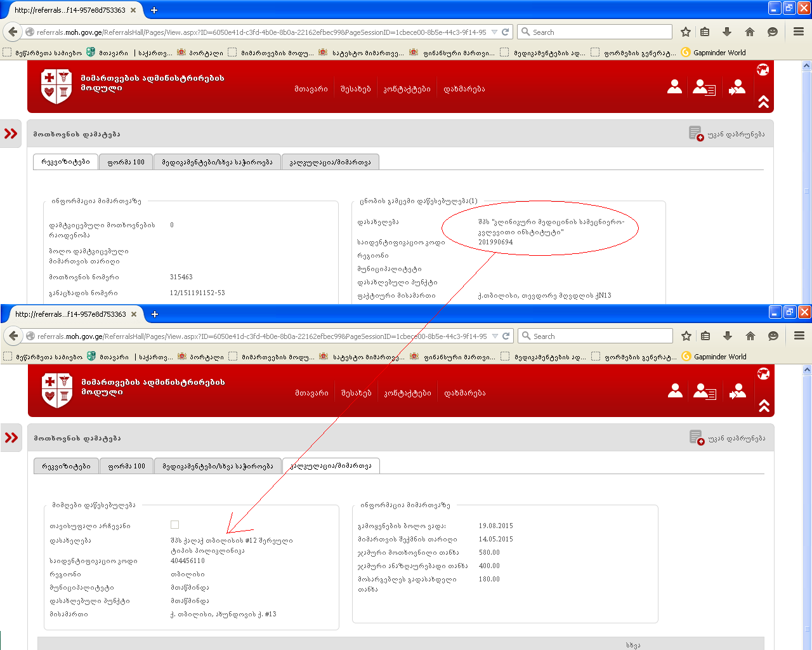Open კალკულაცია/მიმართვა tab in the upper page

click(330, 162)
